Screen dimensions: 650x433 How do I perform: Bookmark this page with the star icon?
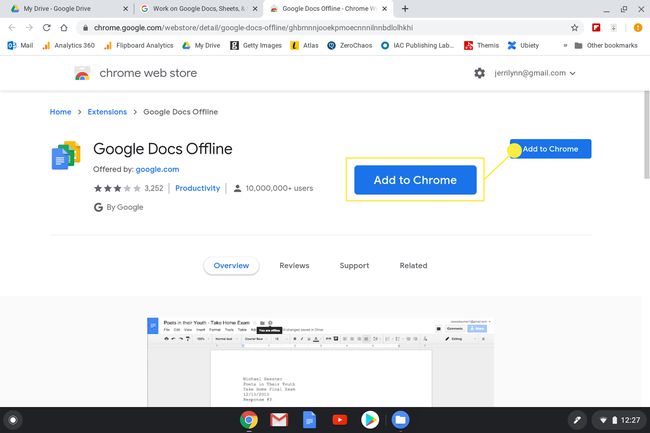[574, 28]
